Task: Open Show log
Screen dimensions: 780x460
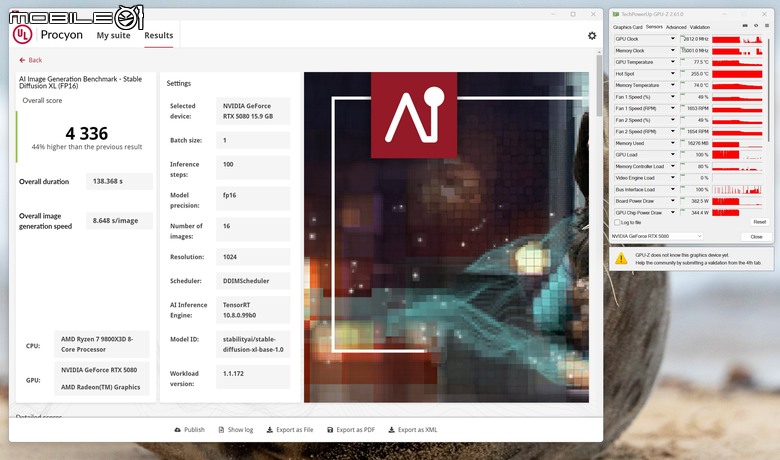Action: pyautogui.click(x=236, y=430)
